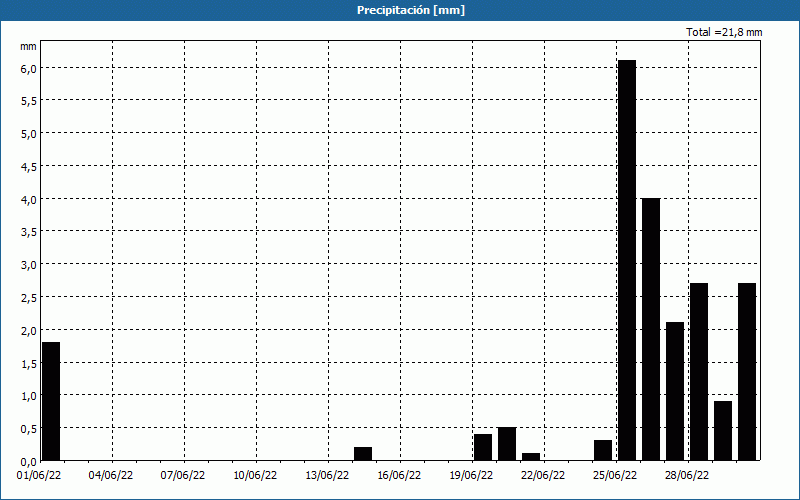
Task: Click the 19/06/22 date label
Action: pos(471,476)
